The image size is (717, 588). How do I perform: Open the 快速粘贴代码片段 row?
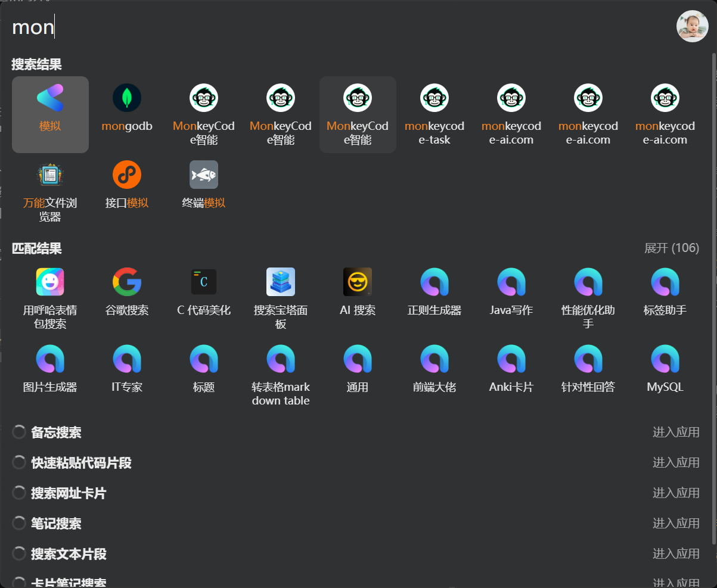pyautogui.click(x=356, y=463)
